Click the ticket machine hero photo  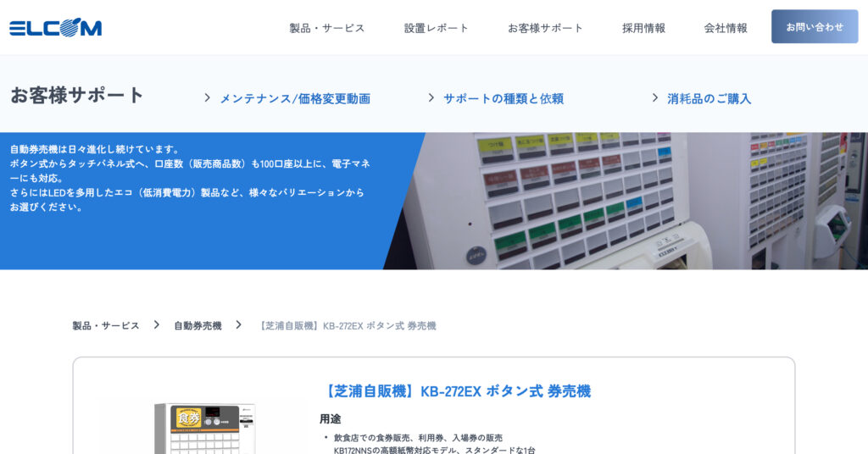tap(626, 201)
